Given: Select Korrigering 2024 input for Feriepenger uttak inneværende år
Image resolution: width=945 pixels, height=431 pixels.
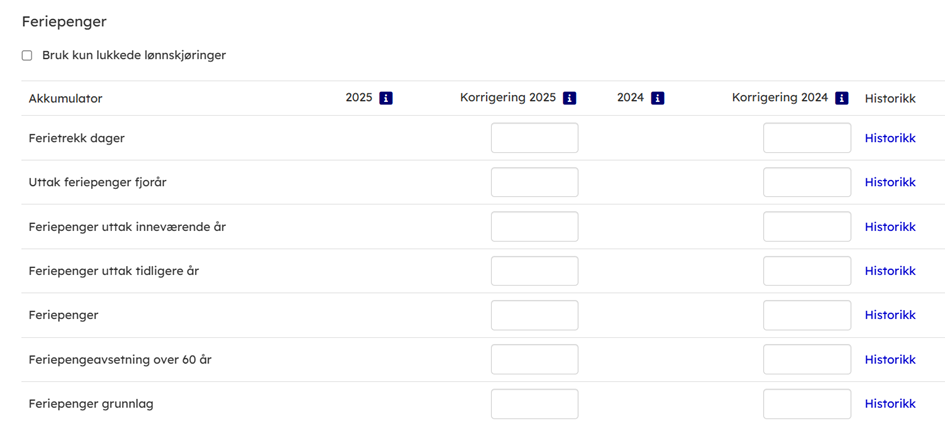Looking at the screenshot, I should point(807,227).
